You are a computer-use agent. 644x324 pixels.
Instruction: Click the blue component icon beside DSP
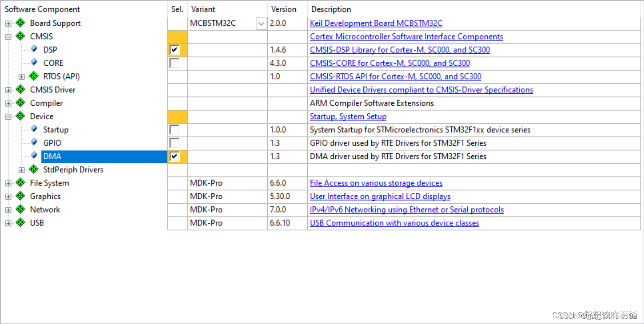tap(34, 49)
